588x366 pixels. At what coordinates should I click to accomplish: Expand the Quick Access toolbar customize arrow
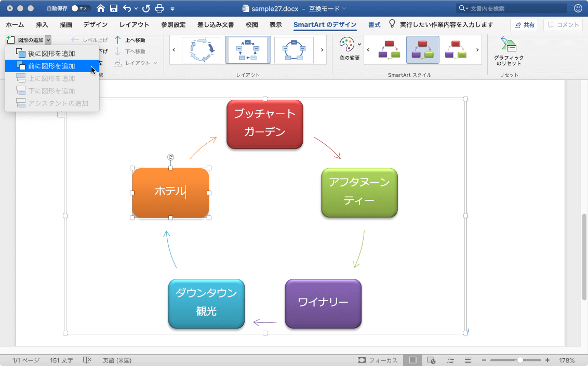tap(172, 8)
